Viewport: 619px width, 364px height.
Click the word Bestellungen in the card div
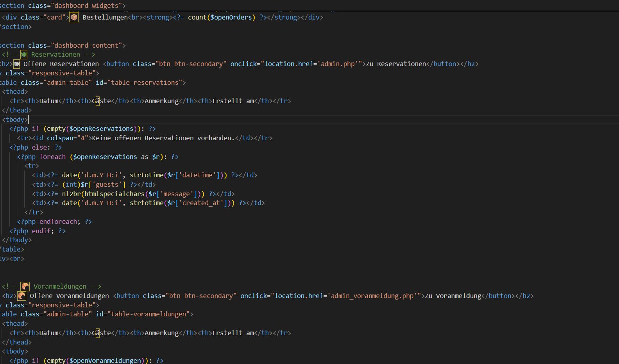(x=105, y=18)
